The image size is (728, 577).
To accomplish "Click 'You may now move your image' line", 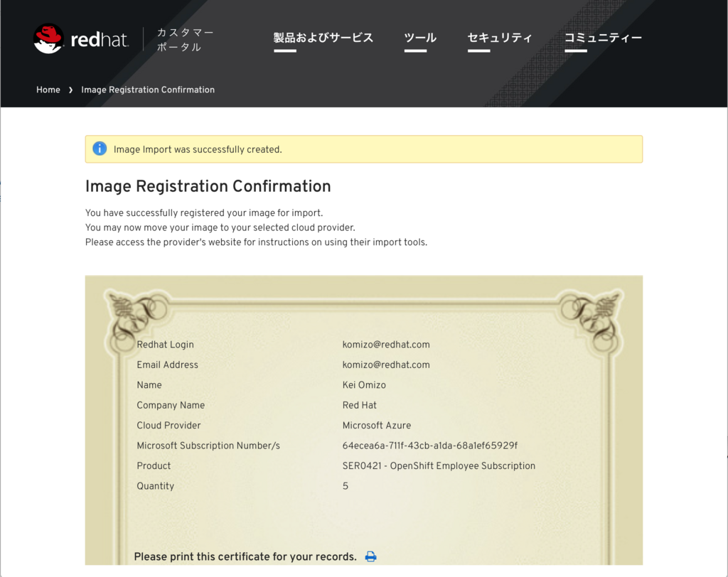I will pyautogui.click(x=220, y=227).
